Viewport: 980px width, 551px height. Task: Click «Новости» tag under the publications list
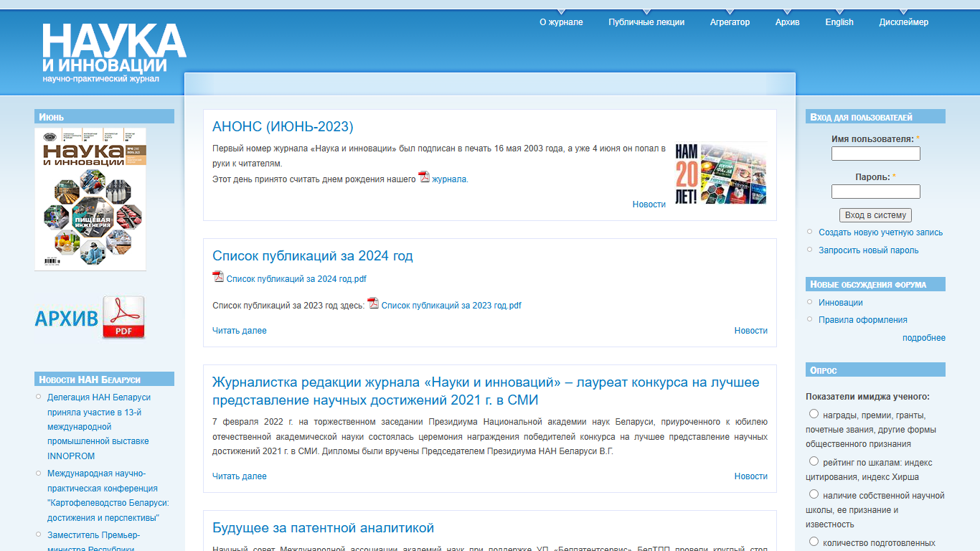(x=750, y=331)
